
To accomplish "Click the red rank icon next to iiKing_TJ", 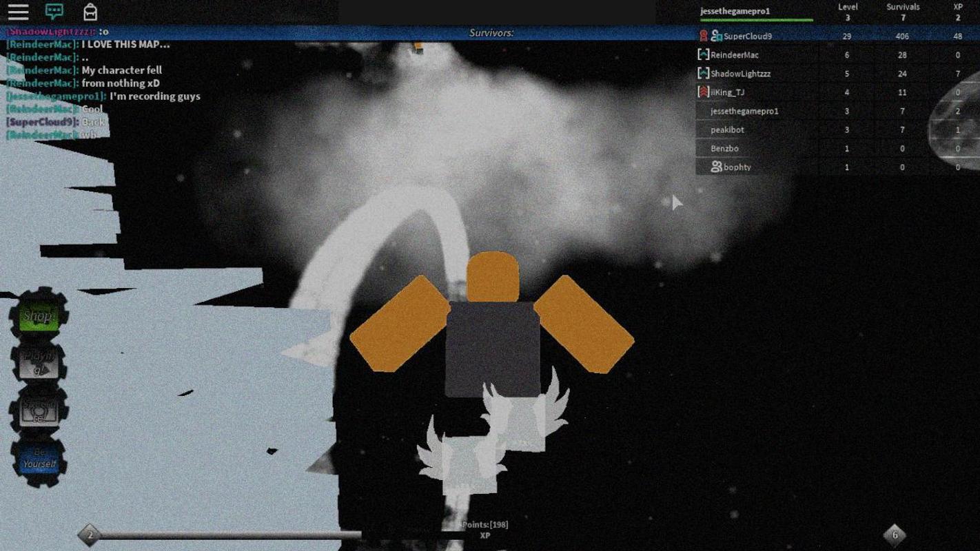I will point(703,92).
